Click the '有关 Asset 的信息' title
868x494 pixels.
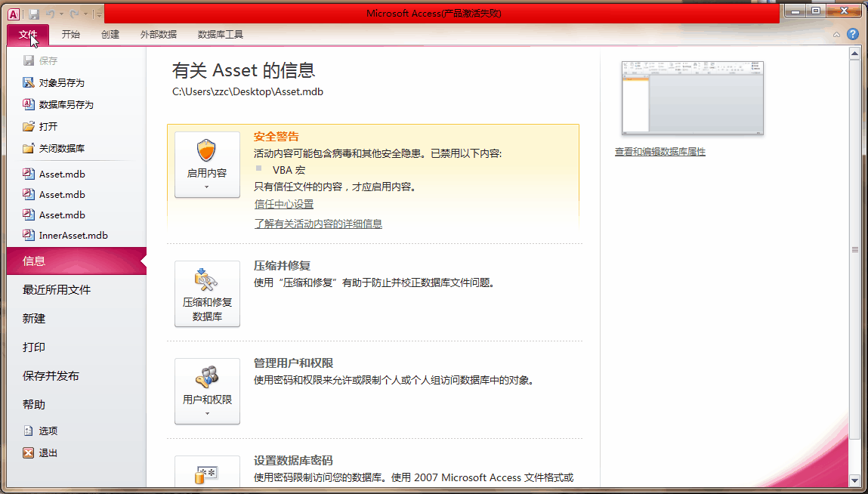coord(243,70)
